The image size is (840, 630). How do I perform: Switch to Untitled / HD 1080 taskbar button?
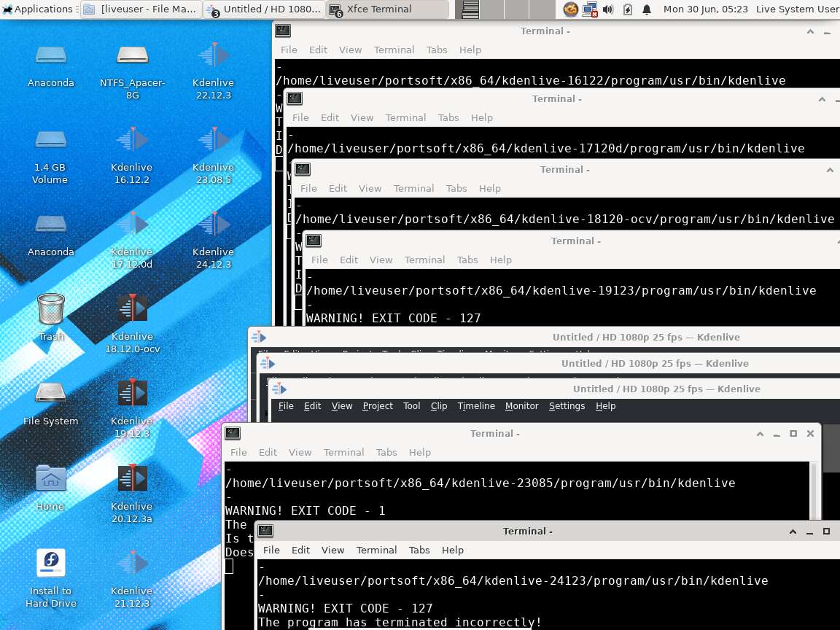point(265,9)
